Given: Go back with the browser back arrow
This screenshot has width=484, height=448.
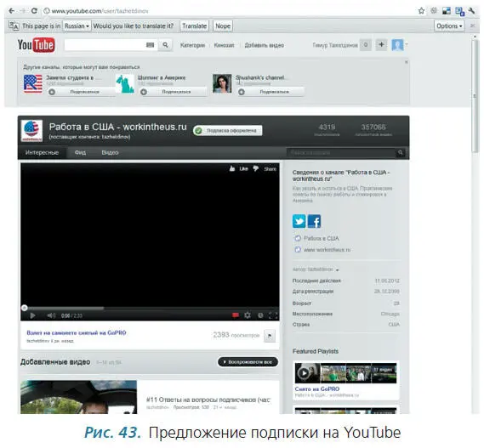Looking at the screenshot, I should pyautogui.click(x=11, y=11).
